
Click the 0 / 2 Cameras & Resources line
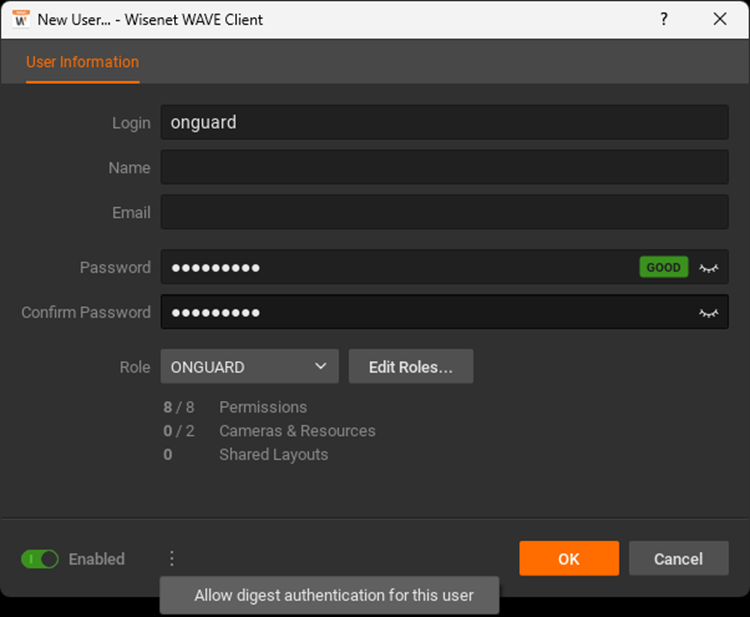point(269,431)
